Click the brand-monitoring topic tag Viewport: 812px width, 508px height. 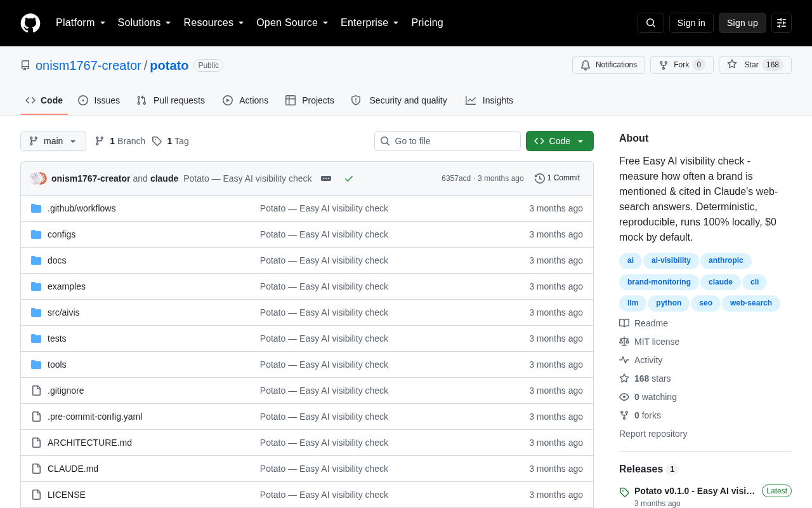click(x=659, y=283)
